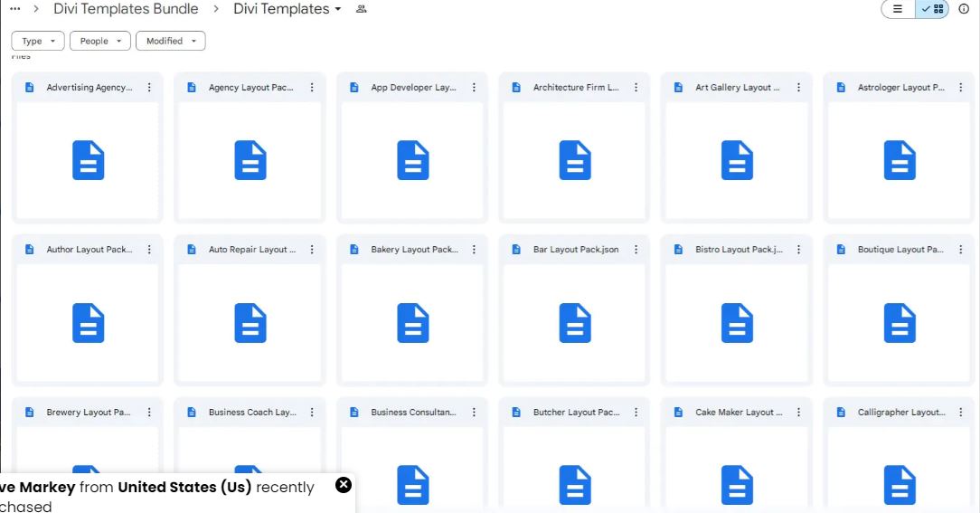Go to Divi Templates Bundle breadcrumb
980x513 pixels.
pyautogui.click(x=126, y=9)
